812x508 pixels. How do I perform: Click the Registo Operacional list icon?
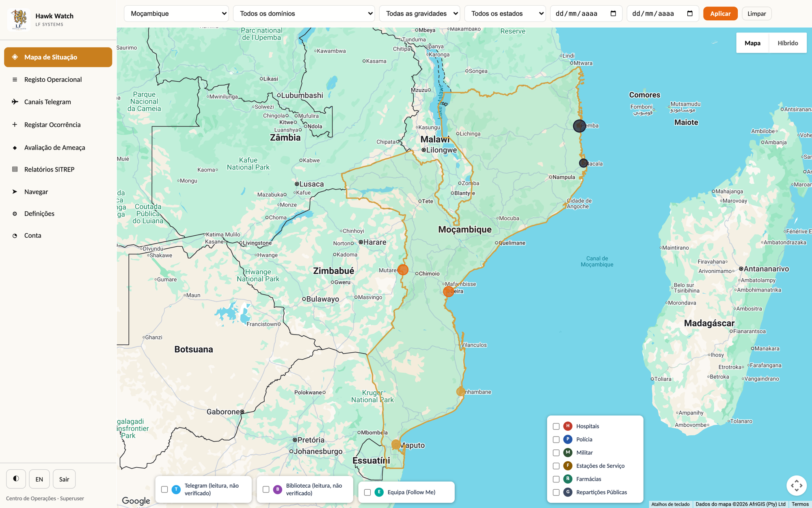coord(15,80)
